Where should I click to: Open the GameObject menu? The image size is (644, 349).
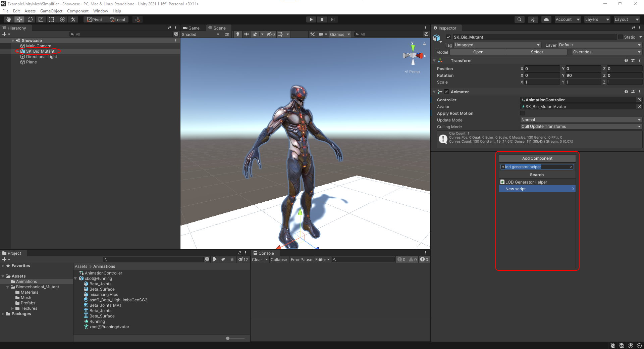tap(51, 11)
